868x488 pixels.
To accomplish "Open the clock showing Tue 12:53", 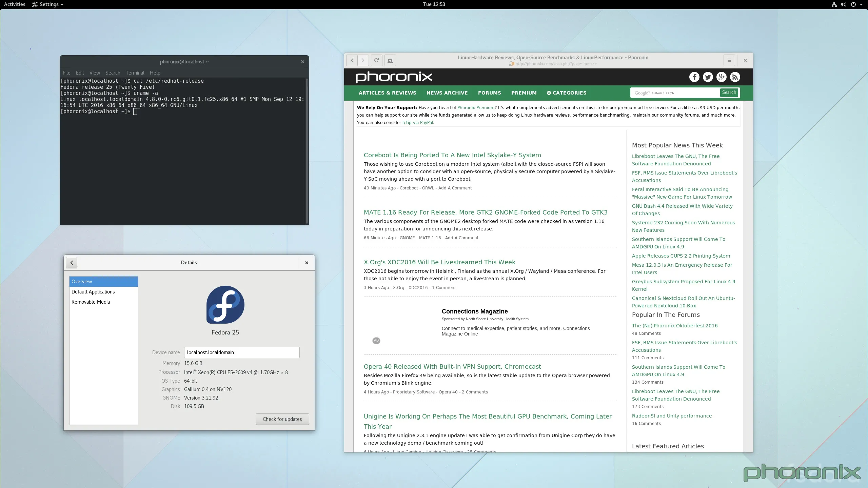I will pos(434,4).
